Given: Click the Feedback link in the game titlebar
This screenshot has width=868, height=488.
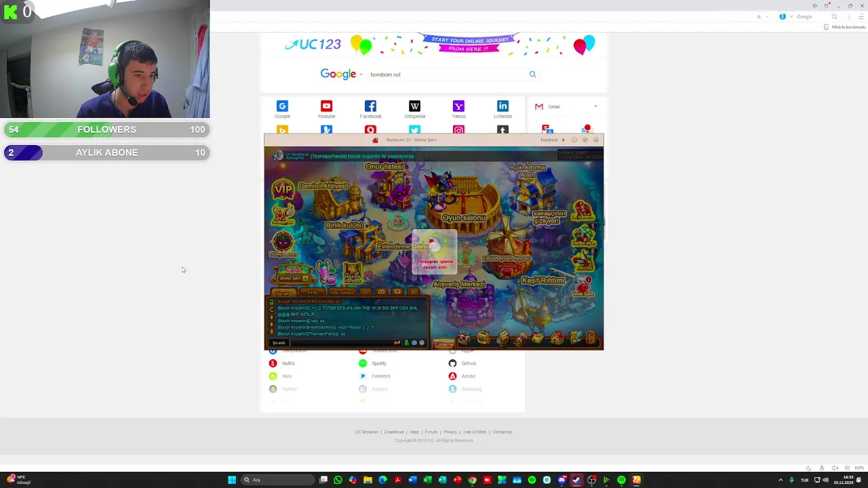Looking at the screenshot, I should coord(549,140).
